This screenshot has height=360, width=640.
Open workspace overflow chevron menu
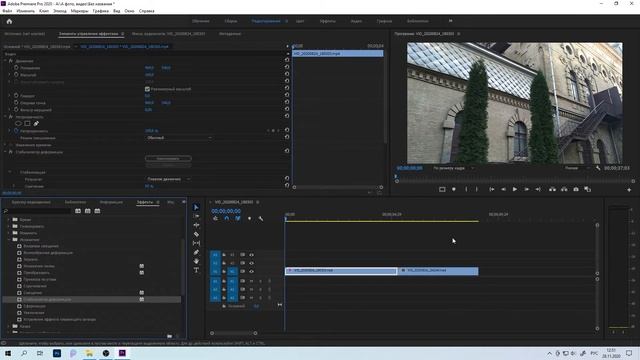(451, 21)
